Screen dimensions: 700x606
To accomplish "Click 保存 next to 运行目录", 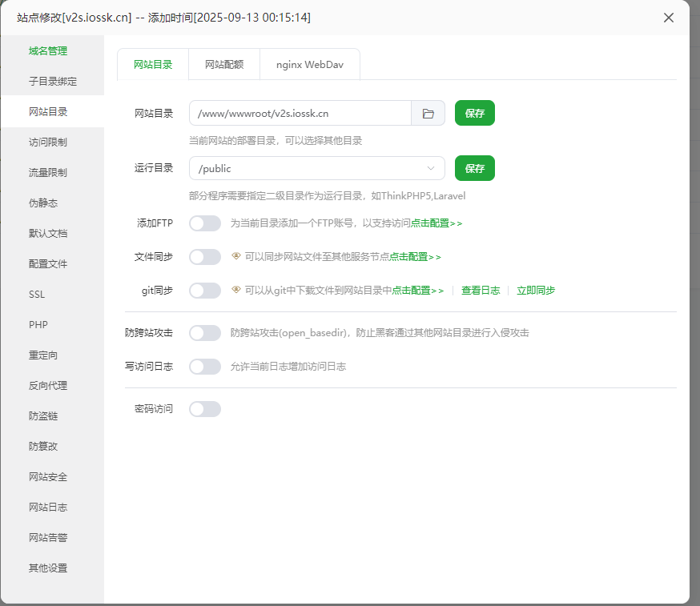I will (474, 168).
